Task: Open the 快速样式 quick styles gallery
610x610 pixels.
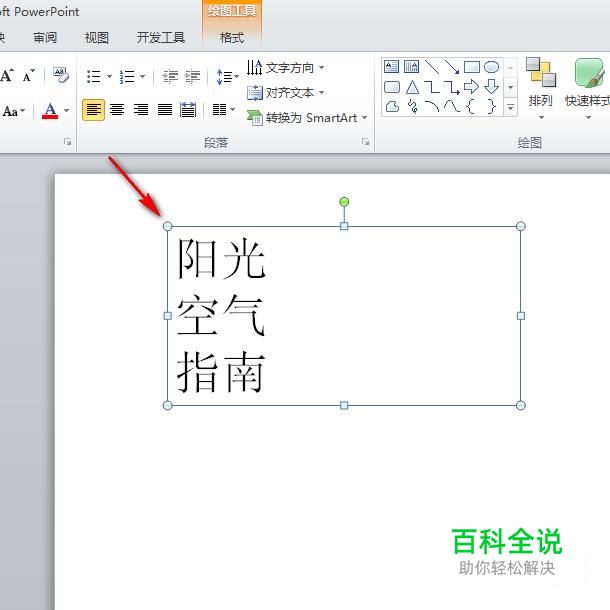Action: coord(587,89)
